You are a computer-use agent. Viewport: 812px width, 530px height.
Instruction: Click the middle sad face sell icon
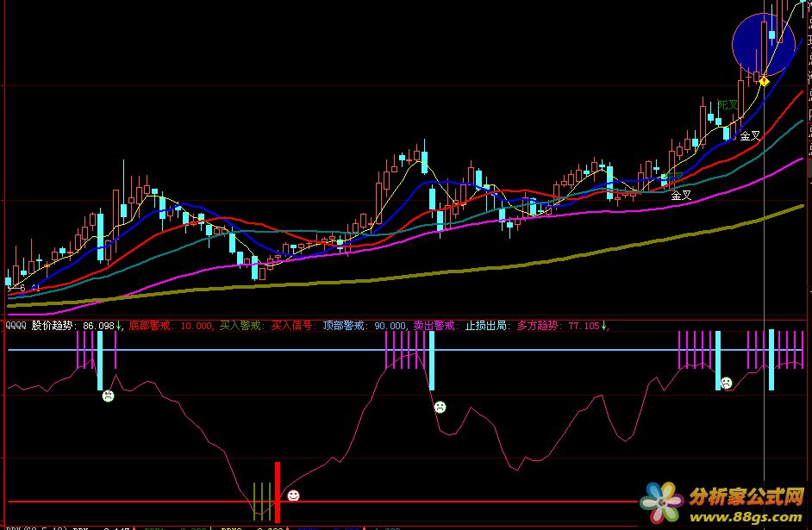point(440,407)
